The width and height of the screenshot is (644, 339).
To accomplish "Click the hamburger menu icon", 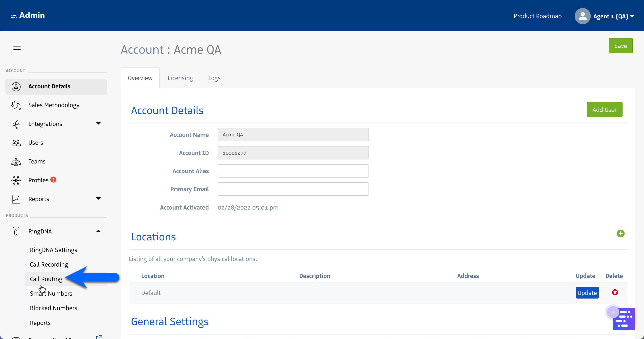I will pyautogui.click(x=17, y=49).
